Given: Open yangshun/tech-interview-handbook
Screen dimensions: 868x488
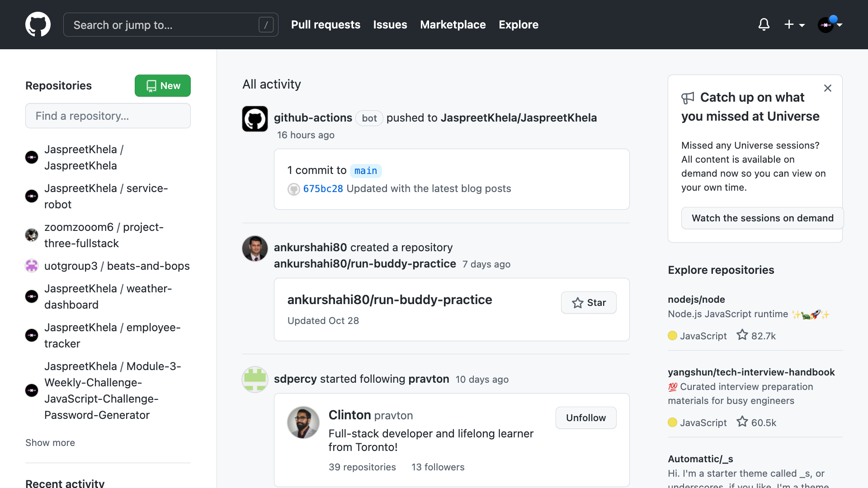Looking at the screenshot, I should pos(751,372).
